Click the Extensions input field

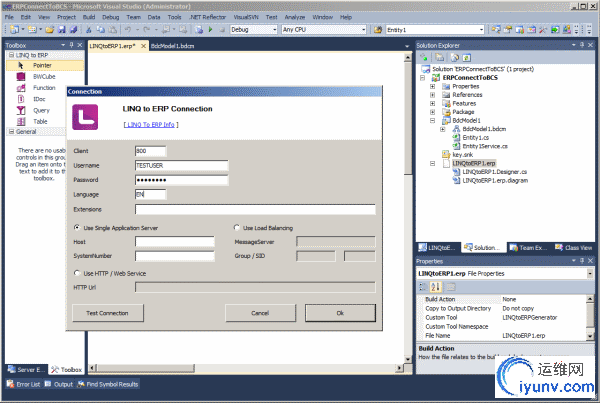pos(255,209)
